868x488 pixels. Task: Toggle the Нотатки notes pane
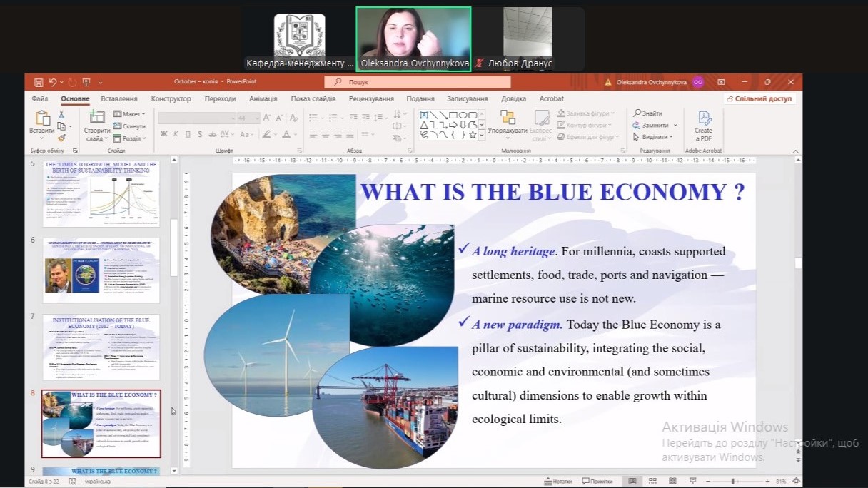pos(557,482)
